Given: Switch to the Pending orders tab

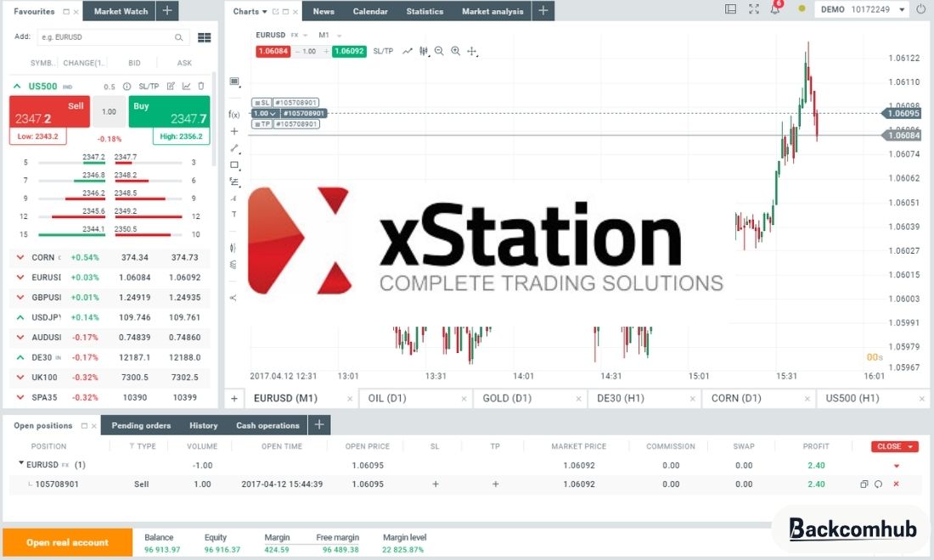Looking at the screenshot, I should [x=141, y=425].
